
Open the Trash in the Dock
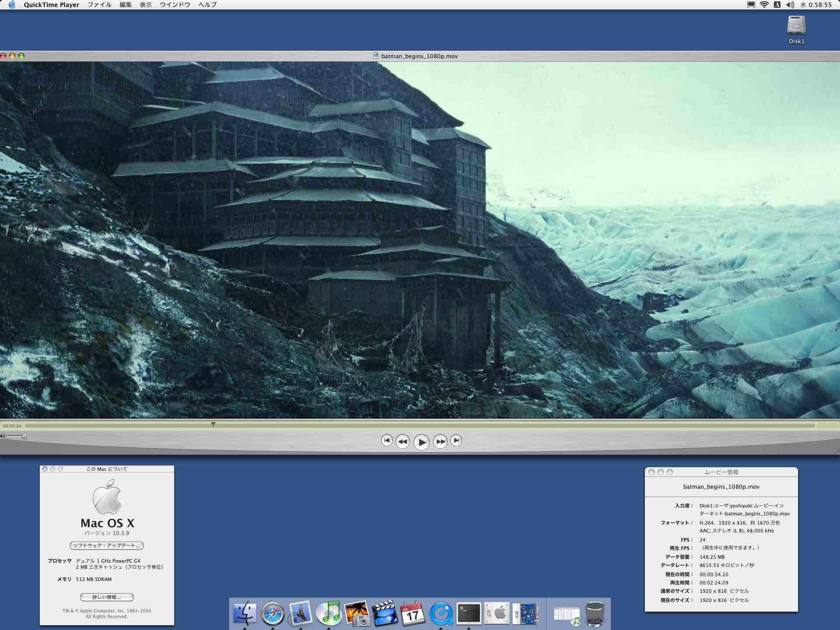[595, 614]
